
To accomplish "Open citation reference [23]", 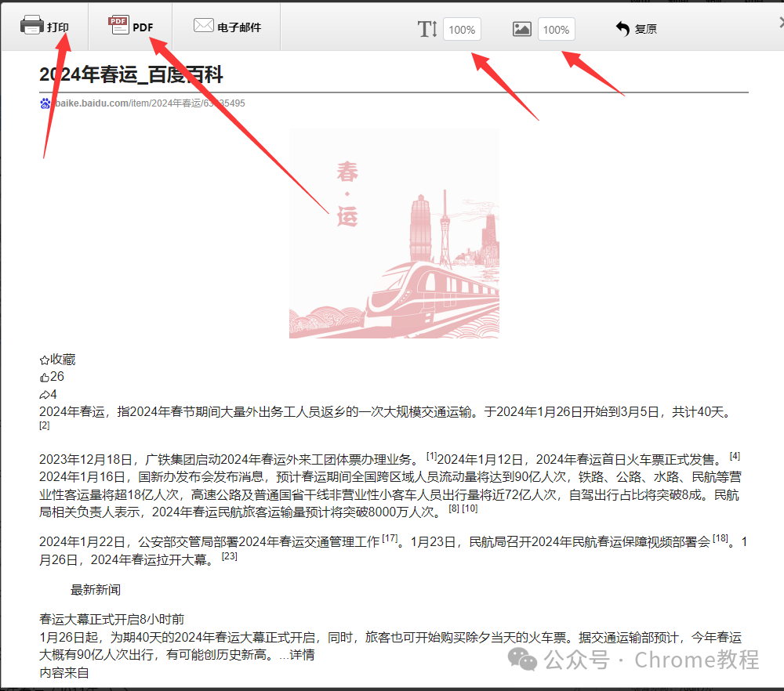I will [x=230, y=556].
